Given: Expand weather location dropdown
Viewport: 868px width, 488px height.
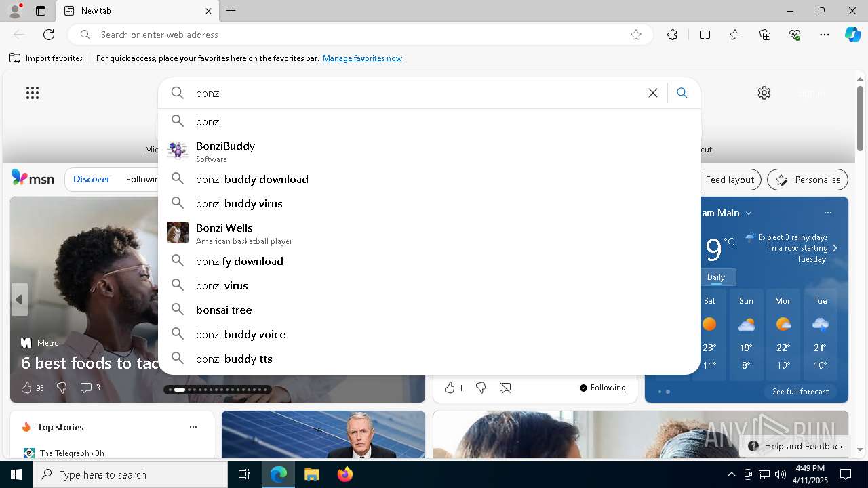Looking at the screenshot, I should (x=749, y=213).
